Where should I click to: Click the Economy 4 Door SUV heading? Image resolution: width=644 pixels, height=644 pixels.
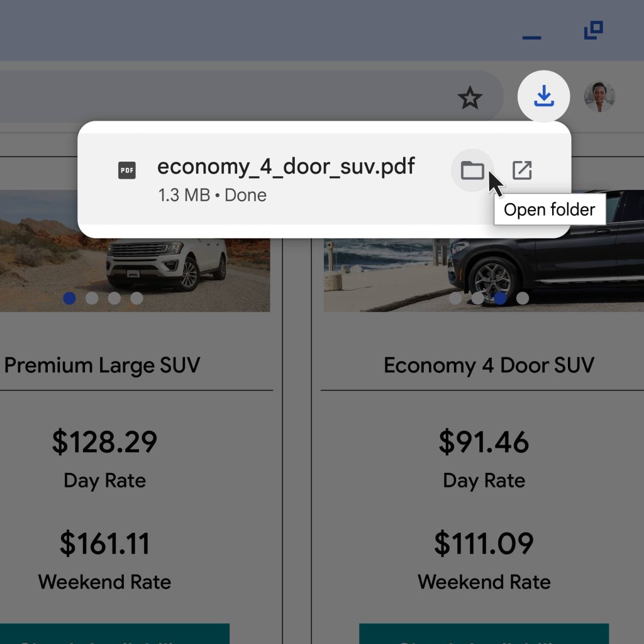coord(489,365)
